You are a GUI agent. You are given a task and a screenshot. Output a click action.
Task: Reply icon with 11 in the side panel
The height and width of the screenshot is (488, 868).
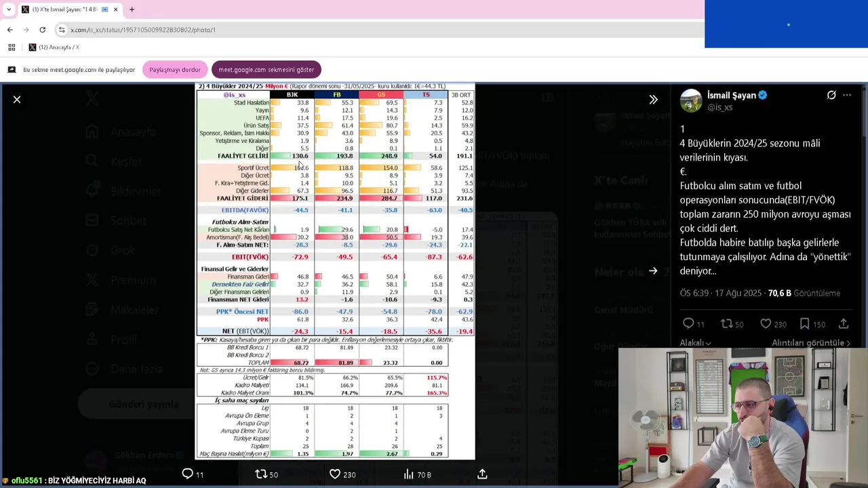[688, 324]
